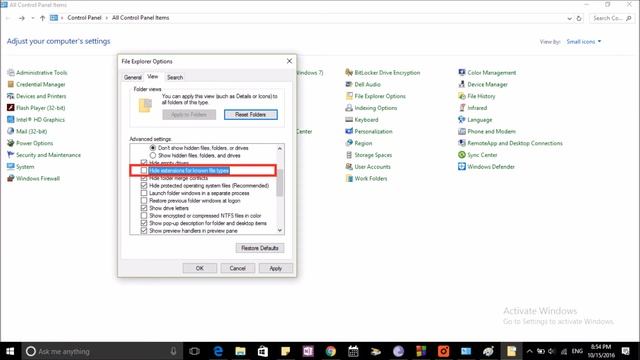Image resolution: width=640 pixels, height=360 pixels.
Task: Open Task View on taskbar
Action: click(194, 351)
